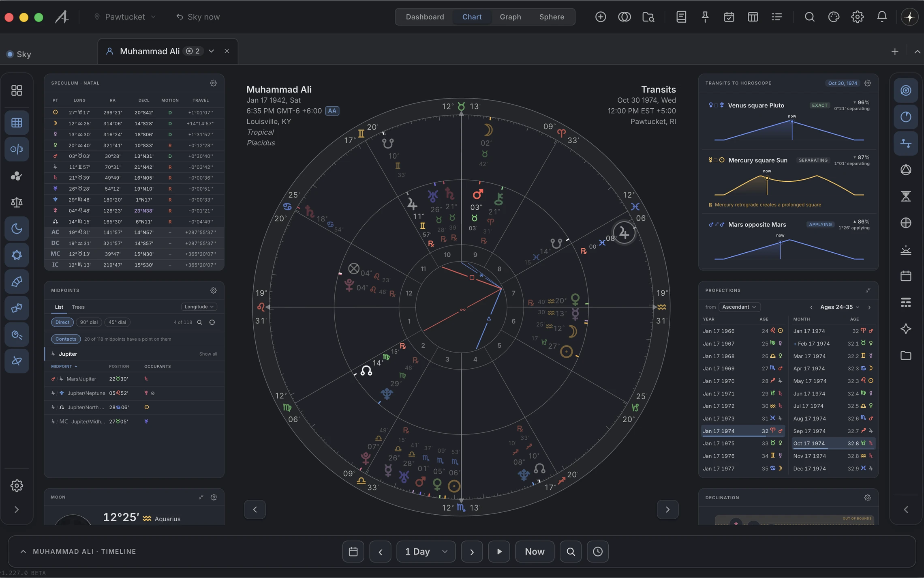Image resolution: width=924 pixels, height=578 pixels.
Task: Play the timeline animation
Action: pyautogui.click(x=499, y=552)
